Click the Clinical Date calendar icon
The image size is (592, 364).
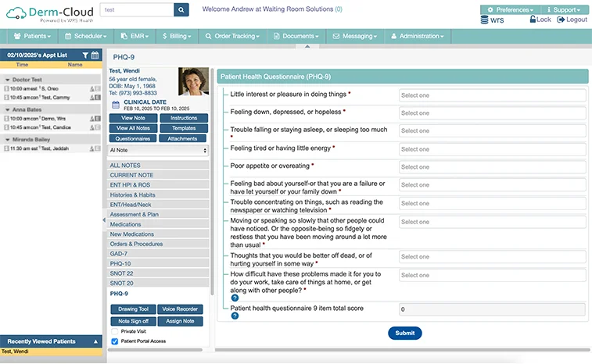click(116, 103)
